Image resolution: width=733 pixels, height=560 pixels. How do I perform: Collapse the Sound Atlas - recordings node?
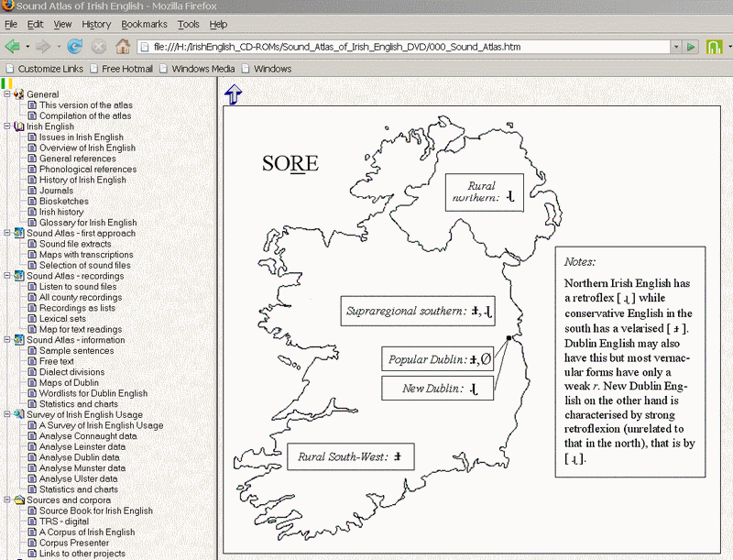click(x=7, y=276)
